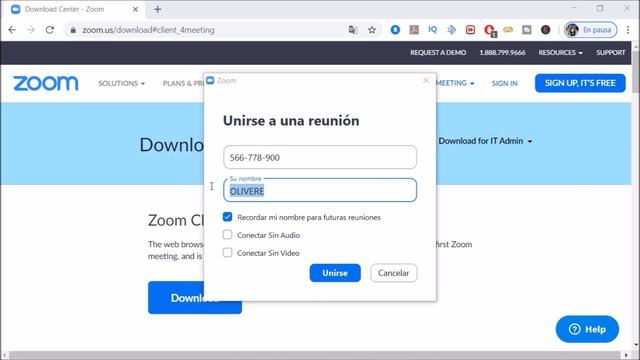The width and height of the screenshot is (640, 360).
Task: Open the gray square extension icon
Action: point(527,30)
